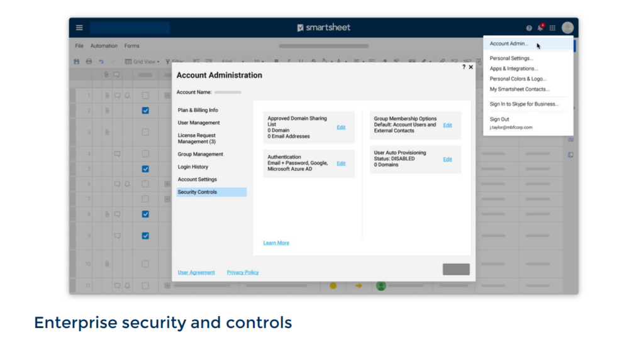Open the File menu
This screenshot has height=362, width=644.
(x=79, y=46)
